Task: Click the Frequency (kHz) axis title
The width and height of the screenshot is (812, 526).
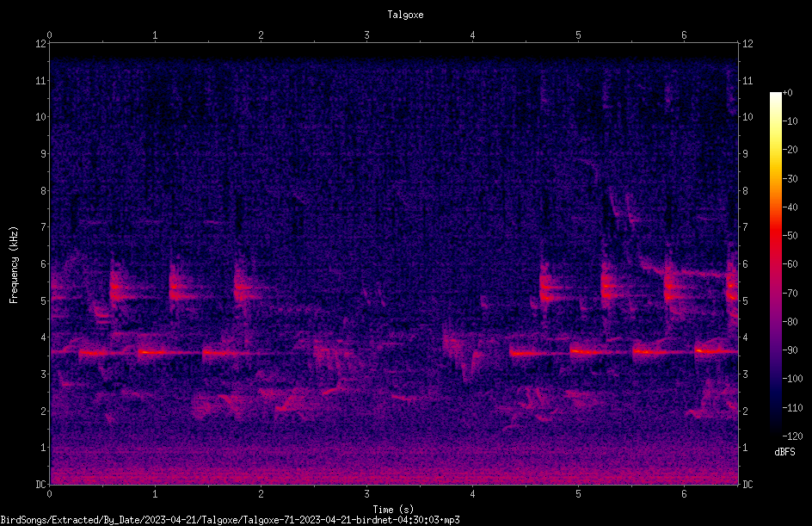Action: (14, 265)
